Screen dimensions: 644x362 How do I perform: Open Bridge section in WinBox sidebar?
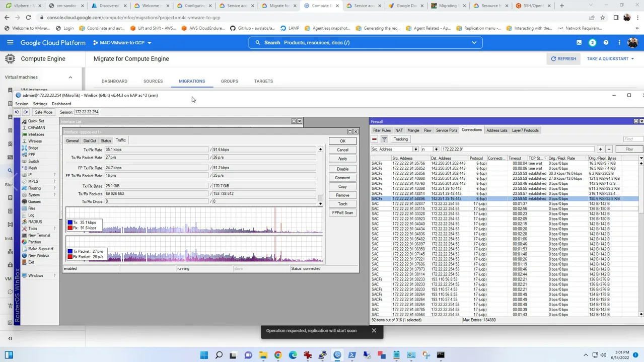pyautogui.click(x=33, y=148)
